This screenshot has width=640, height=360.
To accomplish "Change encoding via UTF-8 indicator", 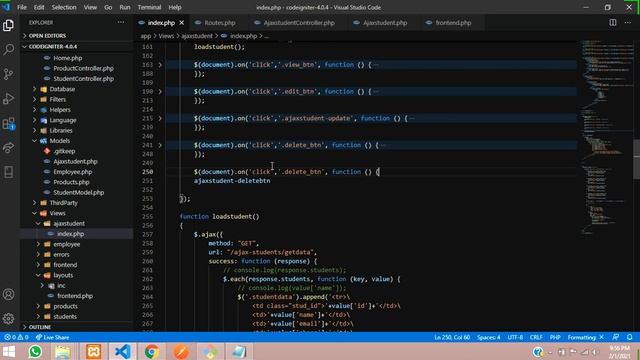I will (x=515, y=337).
